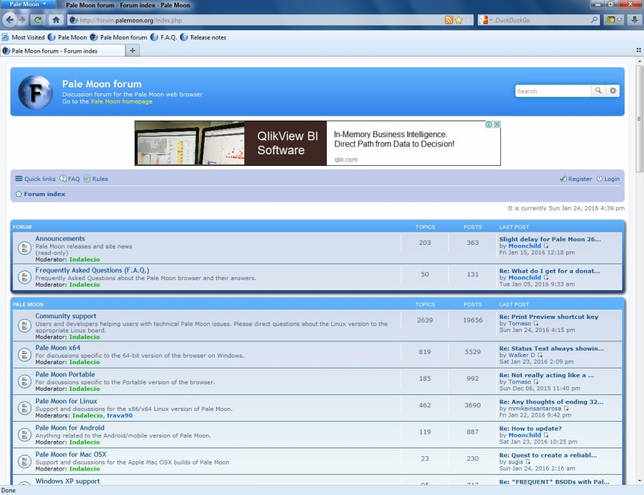
Task: Open the Pale Moon x64 forum
Action: tap(58, 348)
